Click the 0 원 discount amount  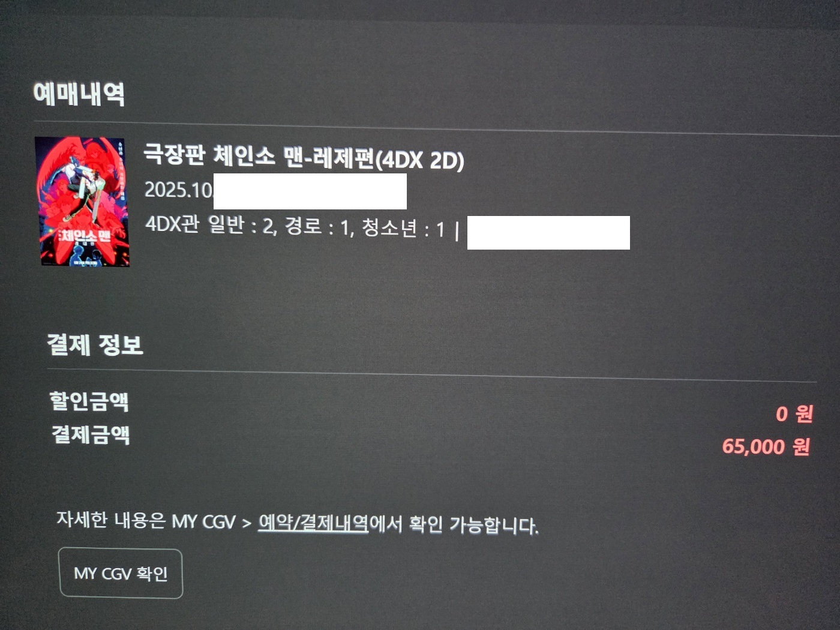tap(794, 413)
